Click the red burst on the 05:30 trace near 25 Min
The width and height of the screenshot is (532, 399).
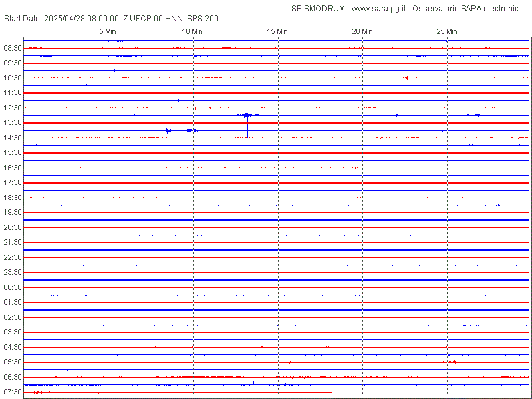[x=452, y=362]
